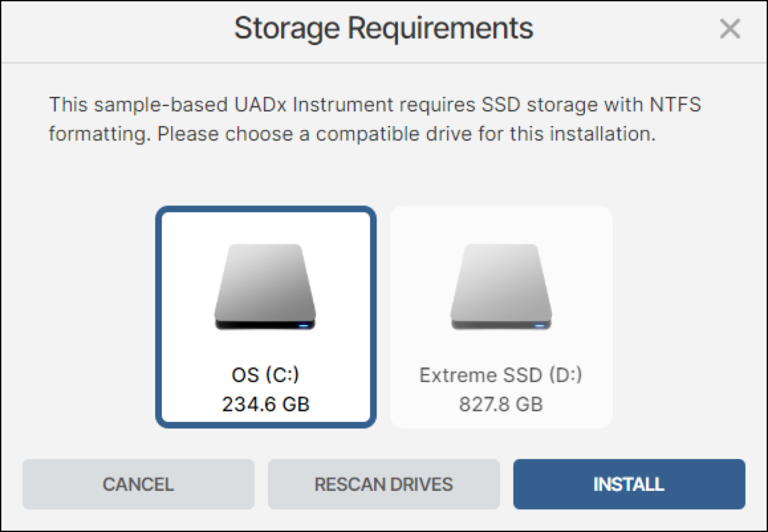
Task: Click the SSD storage with NTFS sentence
Action: (x=375, y=105)
